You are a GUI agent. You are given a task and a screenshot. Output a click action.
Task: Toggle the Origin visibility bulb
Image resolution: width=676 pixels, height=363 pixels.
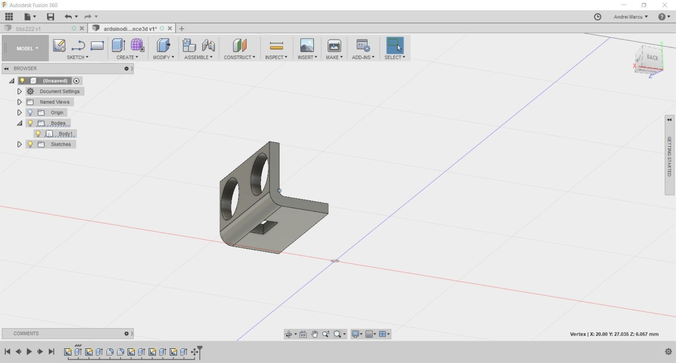tap(30, 113)
